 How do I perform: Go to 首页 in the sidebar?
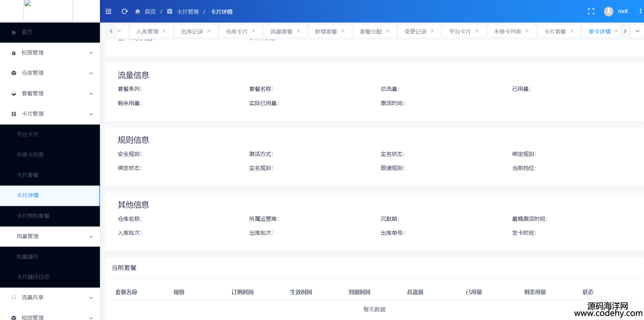(50, 32)
